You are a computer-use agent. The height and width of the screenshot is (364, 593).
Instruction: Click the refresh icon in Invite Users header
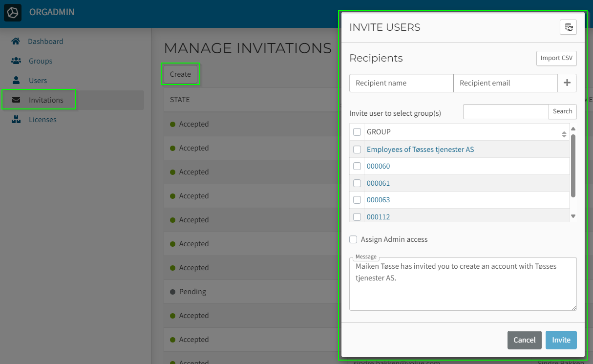point(568,27)
